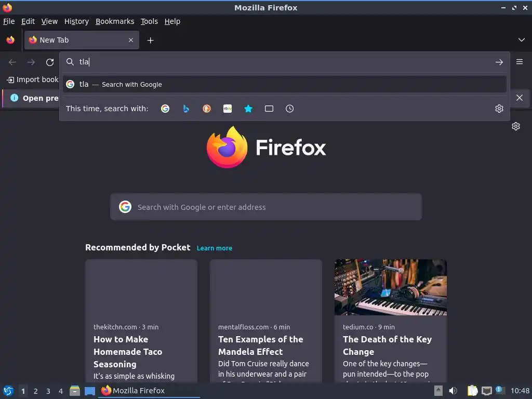
Task: Open the system start menu icon
Action: point(8,391)
